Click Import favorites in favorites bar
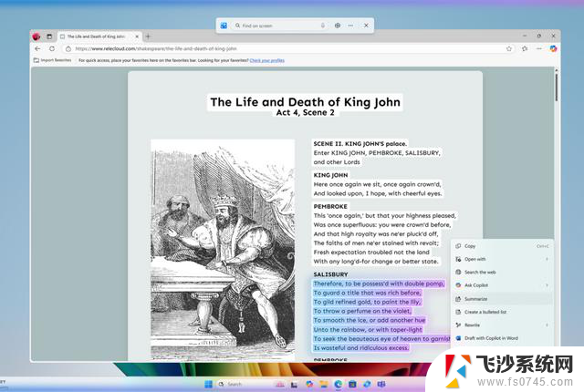Screen dimensions: 584x392 (53, 60)
